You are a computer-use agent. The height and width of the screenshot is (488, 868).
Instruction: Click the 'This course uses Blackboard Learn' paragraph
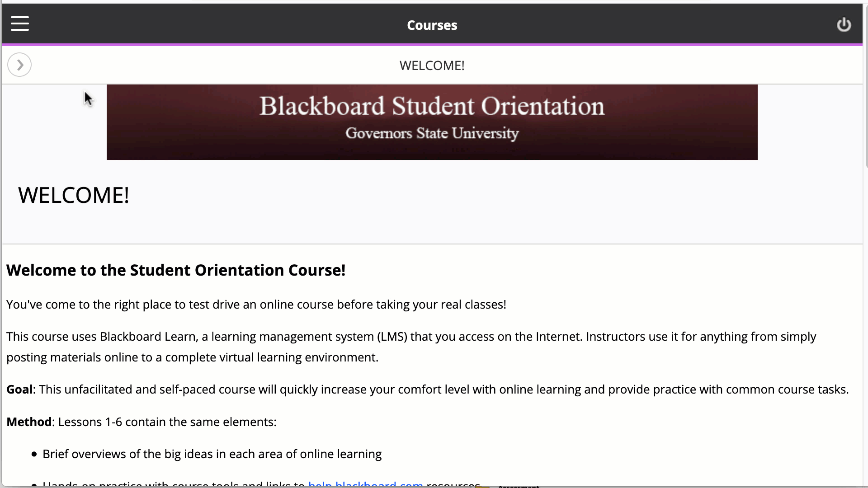(411, 347)
